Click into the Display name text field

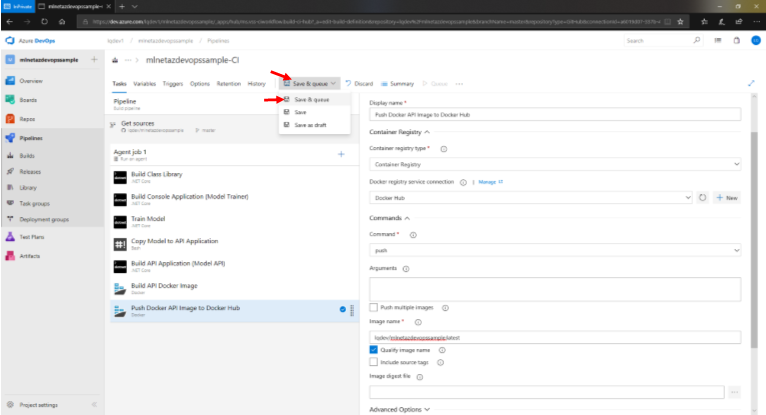click(554, 115)
